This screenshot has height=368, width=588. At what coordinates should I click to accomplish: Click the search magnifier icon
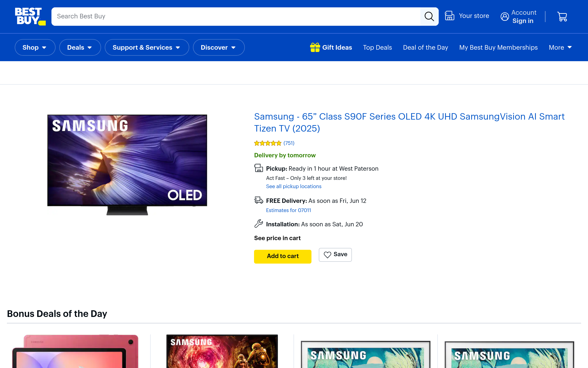pyautogui.click(x=429, y=16)
